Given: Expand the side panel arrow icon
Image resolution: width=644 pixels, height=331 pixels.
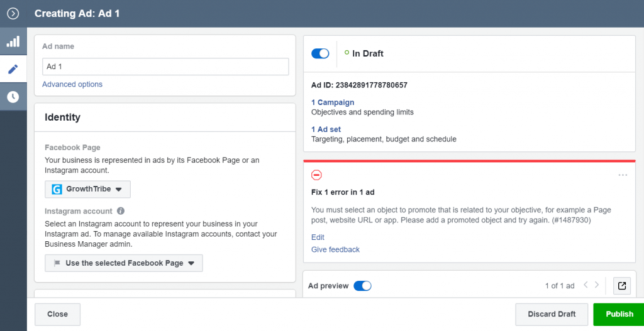Looking at the screenshot, I should (x=13, y=14).
